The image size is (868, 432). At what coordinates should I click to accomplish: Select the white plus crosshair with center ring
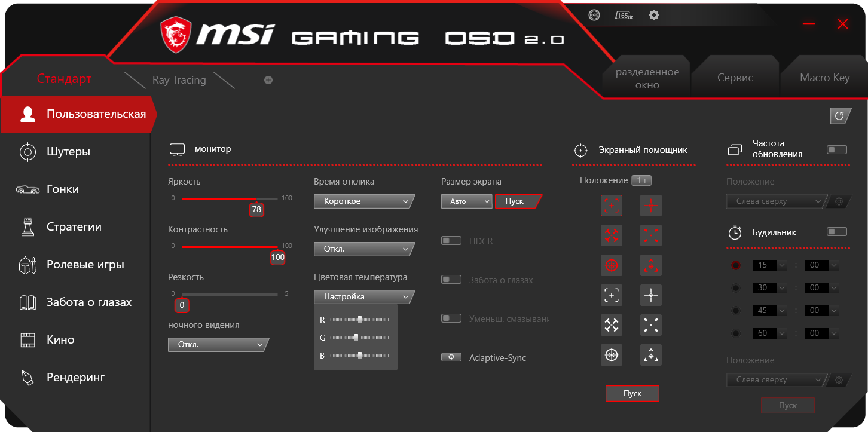tap(651, 295)
